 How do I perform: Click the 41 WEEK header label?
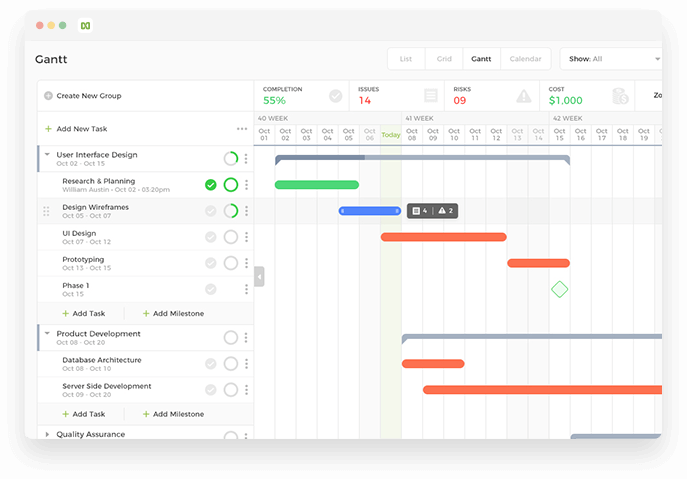[x=419, y=118]
